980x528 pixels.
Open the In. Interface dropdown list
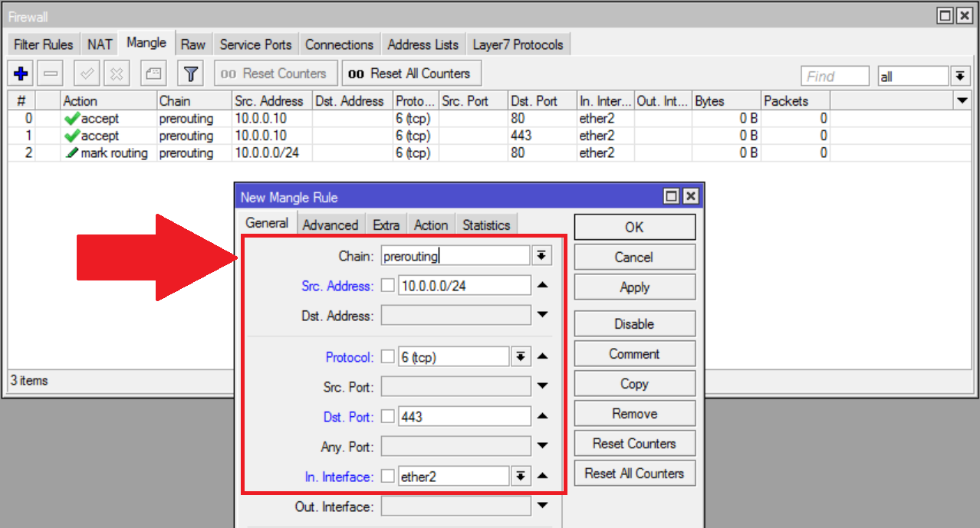(521, 476)
